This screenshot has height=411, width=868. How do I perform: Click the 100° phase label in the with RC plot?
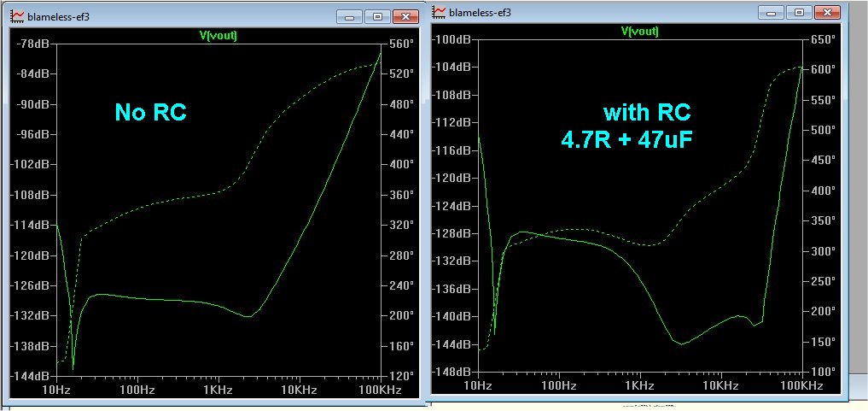(824, 372)
